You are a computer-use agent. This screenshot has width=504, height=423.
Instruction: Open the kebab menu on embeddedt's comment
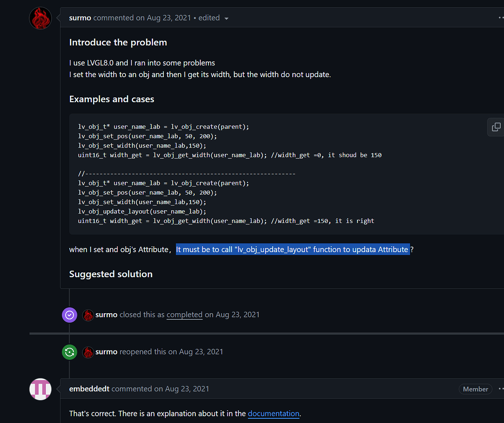coord(501,388)
